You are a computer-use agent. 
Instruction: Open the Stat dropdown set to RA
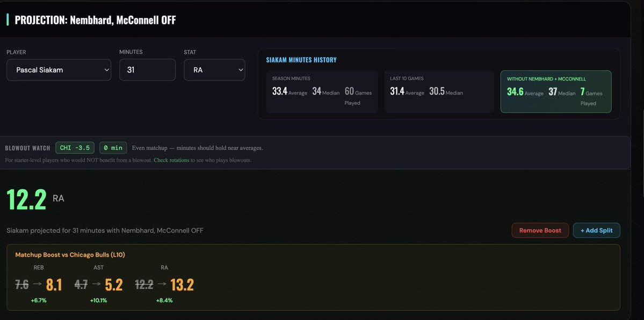point(214,70)
